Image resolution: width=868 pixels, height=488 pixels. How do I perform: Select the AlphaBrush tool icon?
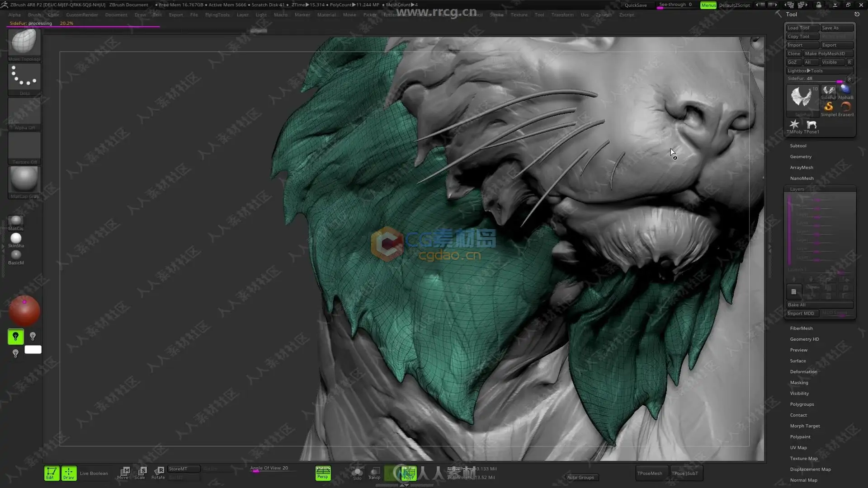point(845,91)
